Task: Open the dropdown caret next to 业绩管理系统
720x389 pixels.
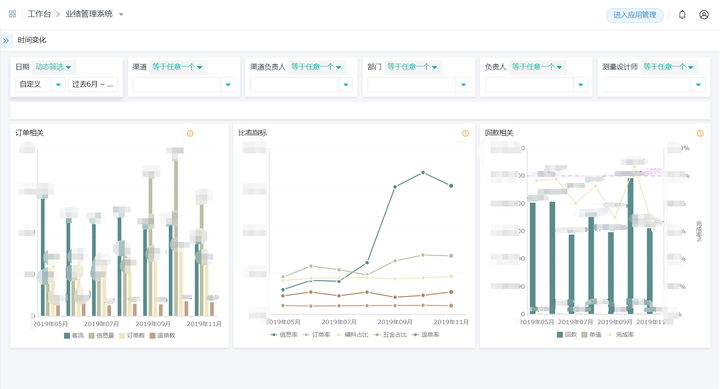Action: [121, 14]
